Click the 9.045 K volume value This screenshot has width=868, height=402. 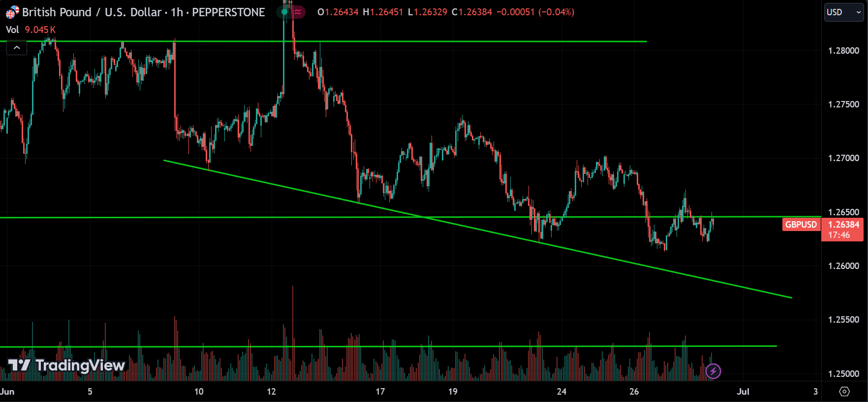40,30
